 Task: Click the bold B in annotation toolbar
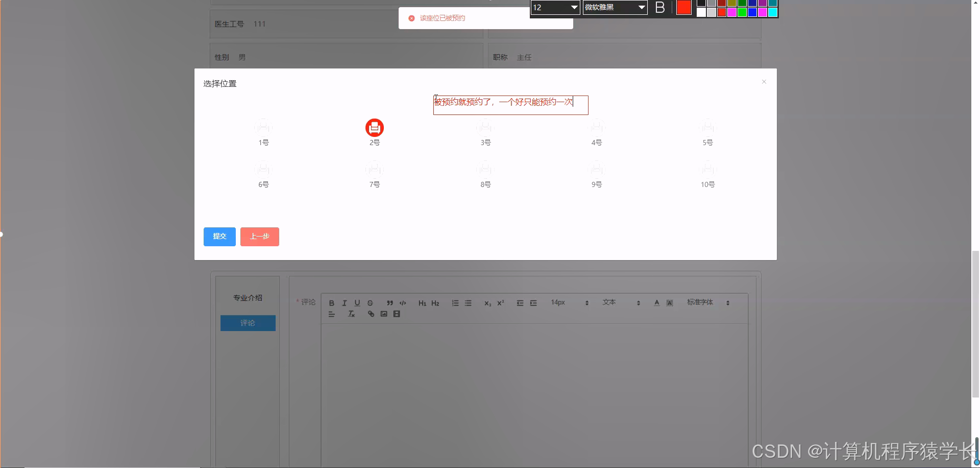(x=660, y=7)
